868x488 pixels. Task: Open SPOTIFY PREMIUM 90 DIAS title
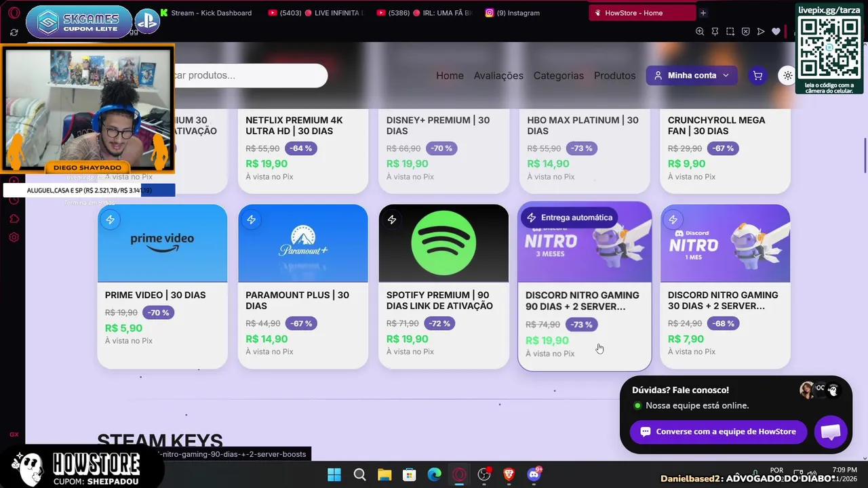click(439, 300)
